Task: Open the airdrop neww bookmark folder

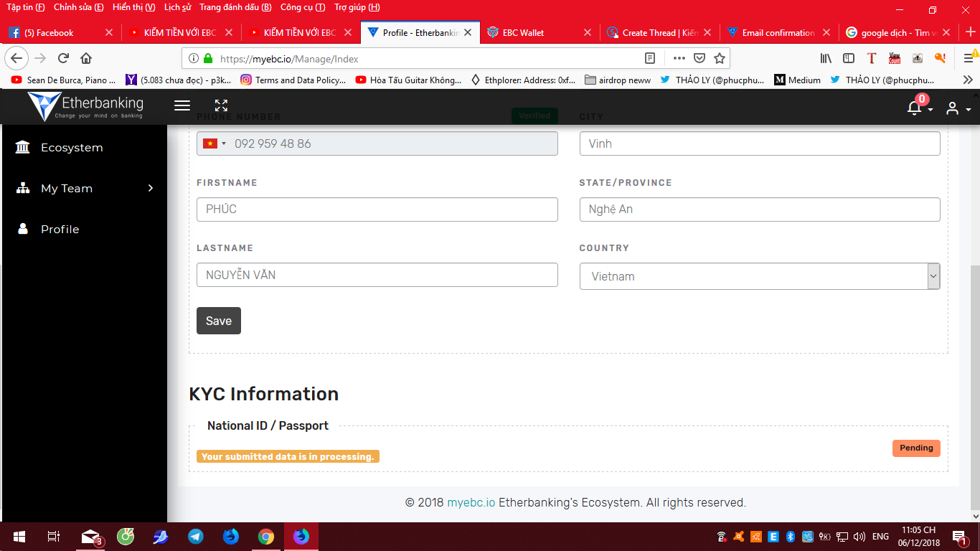Action: pos(618,80)
